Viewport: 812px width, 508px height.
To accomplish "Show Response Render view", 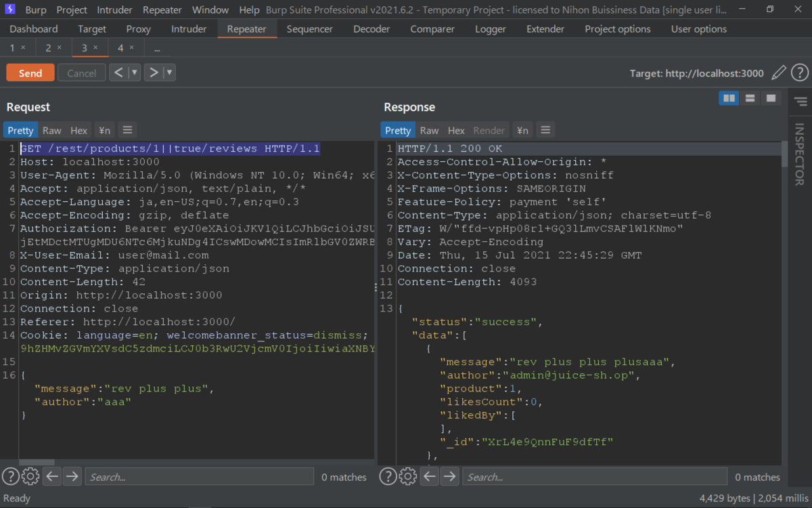I will [489, 130].
